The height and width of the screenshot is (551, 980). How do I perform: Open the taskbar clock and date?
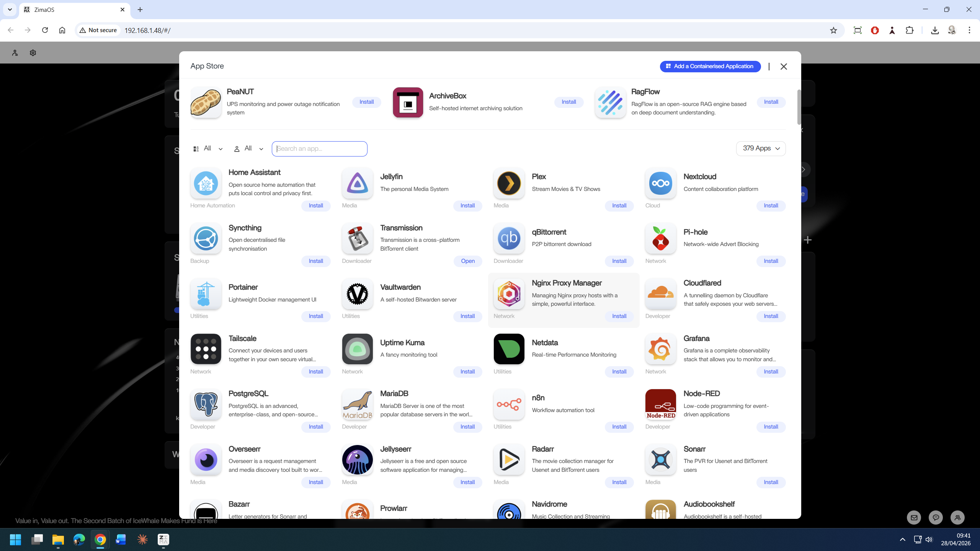(955, 540)
